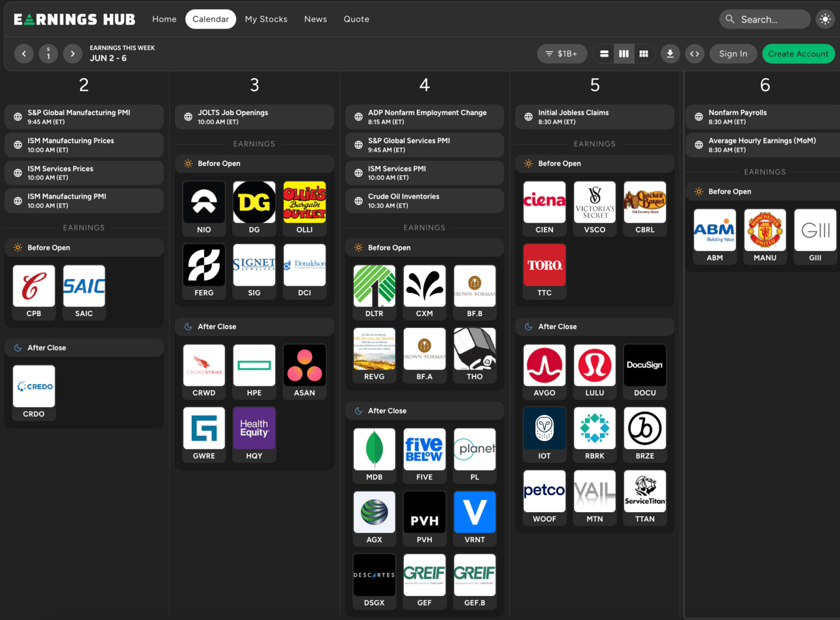Open the Campbell's CPB card
The width and height of the screenshot is (840, 620).
point(34,292)
